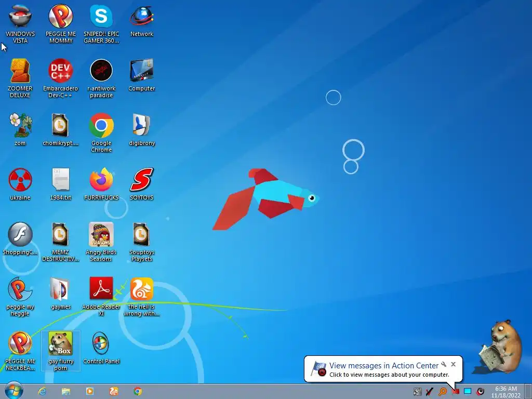Open UC Browser from the taskbar
The height and width of the screenshot is (399, 532).
(114, 392)
